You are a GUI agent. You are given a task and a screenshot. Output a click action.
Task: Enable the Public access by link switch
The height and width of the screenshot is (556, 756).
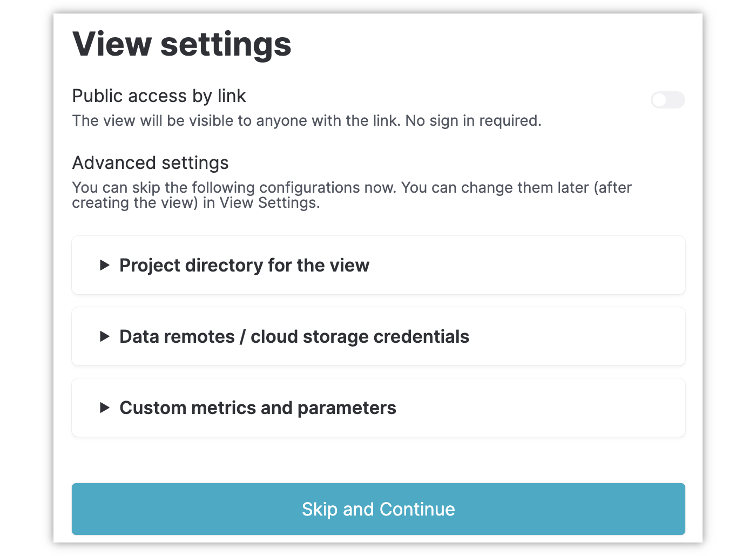coord(668,100)
